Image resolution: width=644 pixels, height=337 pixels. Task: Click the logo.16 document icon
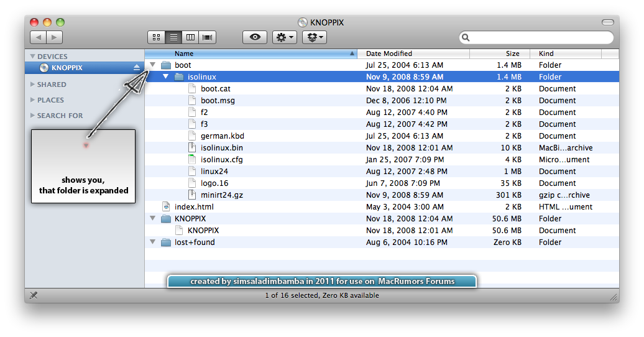192,183
